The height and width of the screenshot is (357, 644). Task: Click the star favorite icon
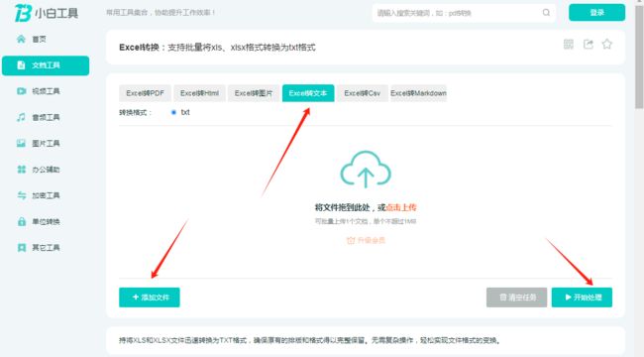coord(607,44)
